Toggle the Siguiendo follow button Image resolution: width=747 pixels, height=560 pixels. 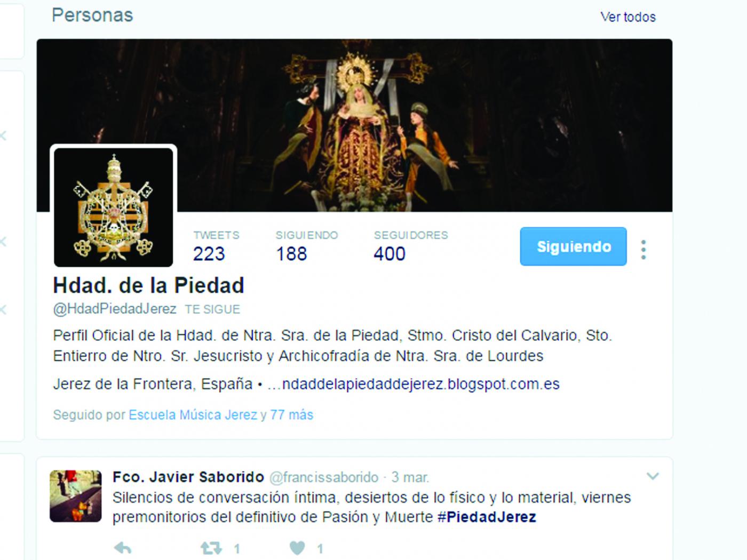pos(574,246)
